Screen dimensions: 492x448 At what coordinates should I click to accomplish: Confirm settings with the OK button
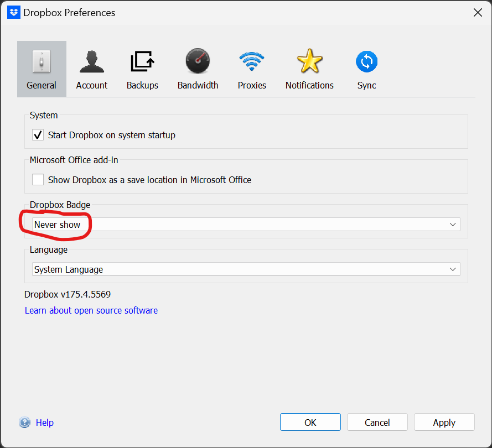point(310,423)
